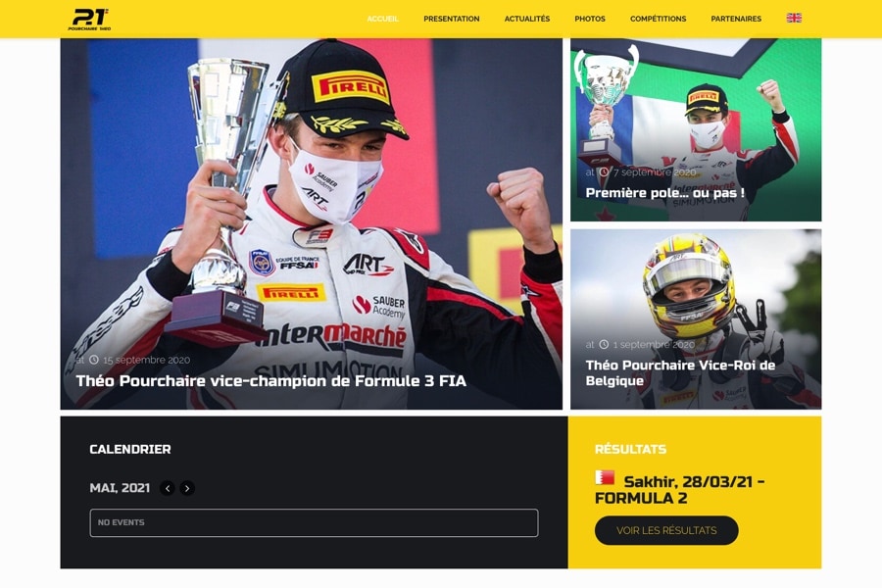Screen dimensions: 882x588
Task: Open article Théo Pourchaire Vice-Roi de Belgique
Action: (681, 372)
